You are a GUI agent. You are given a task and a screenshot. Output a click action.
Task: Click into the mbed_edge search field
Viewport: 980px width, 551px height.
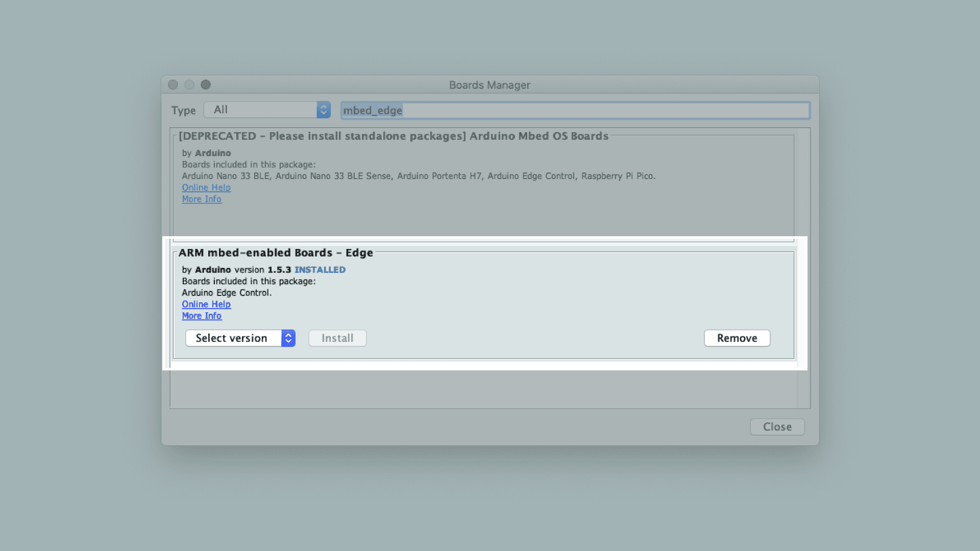point(574,110)
